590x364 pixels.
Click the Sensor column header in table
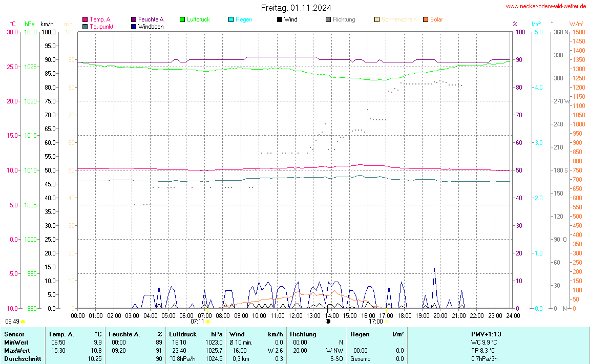[14, 334]
